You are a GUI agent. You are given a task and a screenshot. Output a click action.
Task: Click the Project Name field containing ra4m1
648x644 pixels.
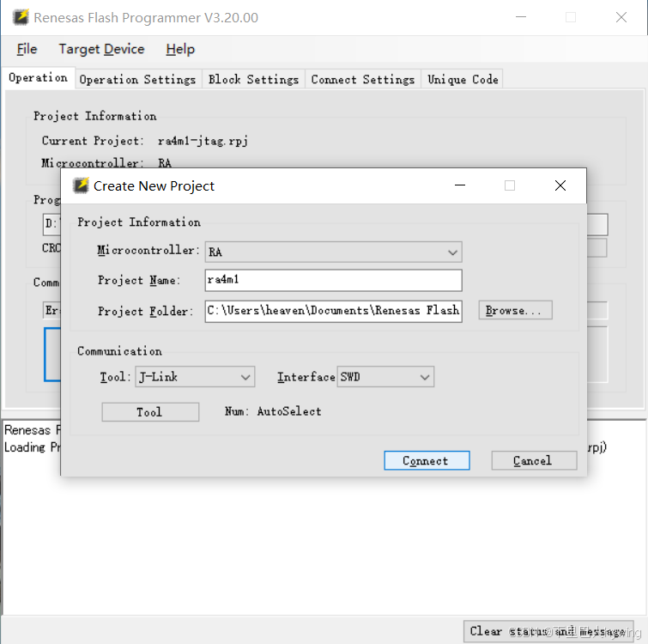(x=334, y=280)
